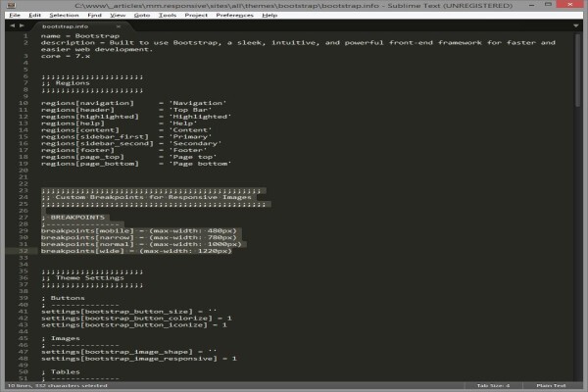Click 'Custom Breakpoints for Responsive Images' comment
Image resolution: width=588 pixels, height=392 pixels.
(x=154, y=197)
